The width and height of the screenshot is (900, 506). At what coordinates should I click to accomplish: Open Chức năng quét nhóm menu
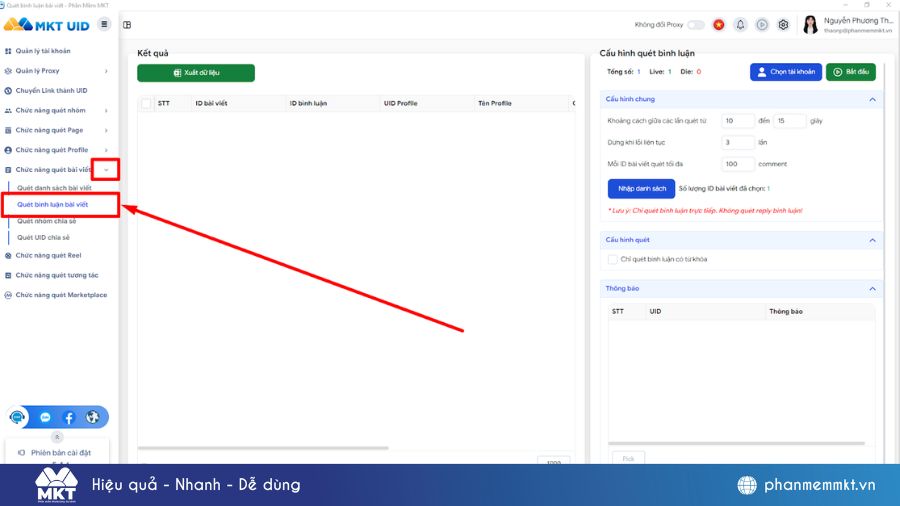coord(51,110)
